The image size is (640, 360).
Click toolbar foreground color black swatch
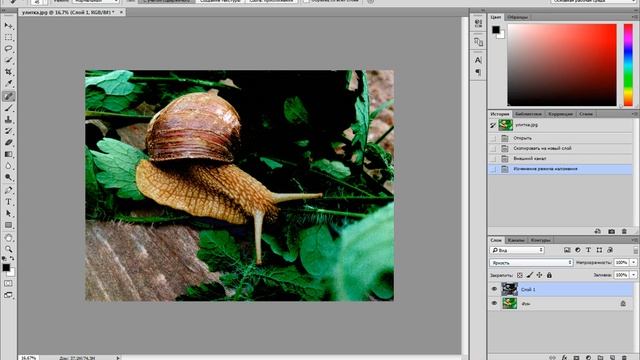tap(6, 268)
